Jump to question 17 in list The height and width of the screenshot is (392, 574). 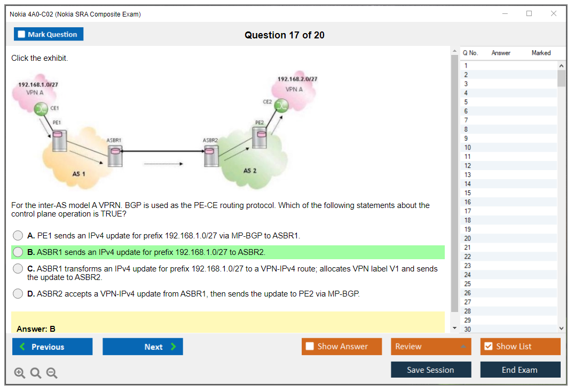pyautogui.click(x=468, y=211)
